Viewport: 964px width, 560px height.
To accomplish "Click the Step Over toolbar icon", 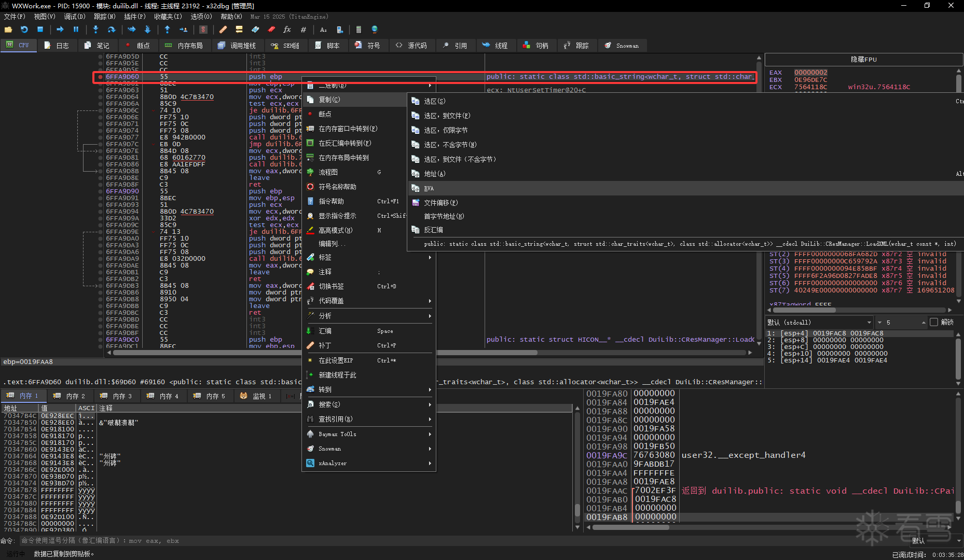I will click(111, 30).
